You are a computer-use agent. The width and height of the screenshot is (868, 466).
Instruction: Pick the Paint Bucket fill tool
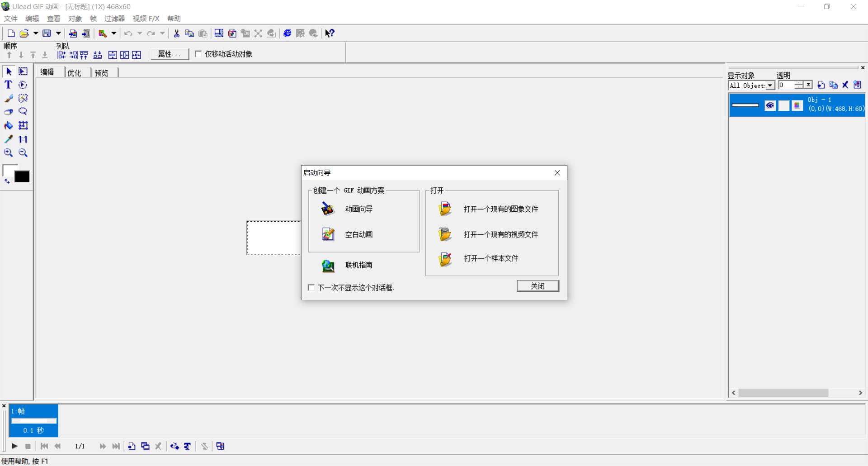(x=8, y=125)
